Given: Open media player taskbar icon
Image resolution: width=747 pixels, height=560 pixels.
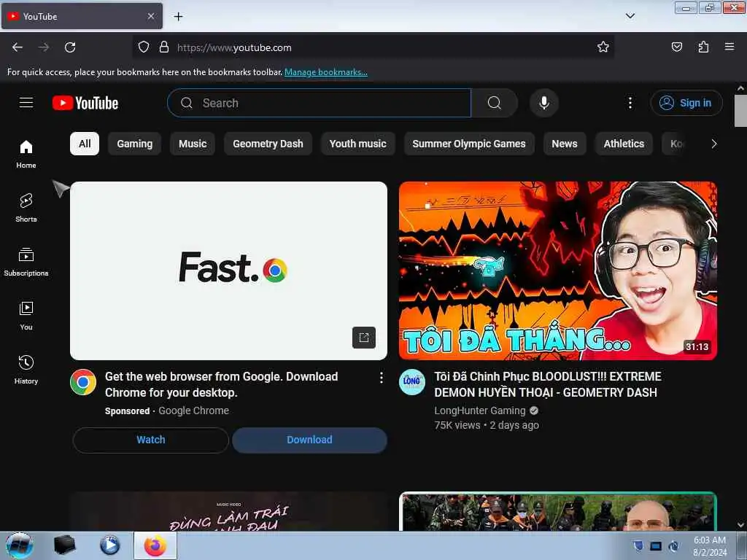Looking at the screenshot, I should click(x=109, y=545).
